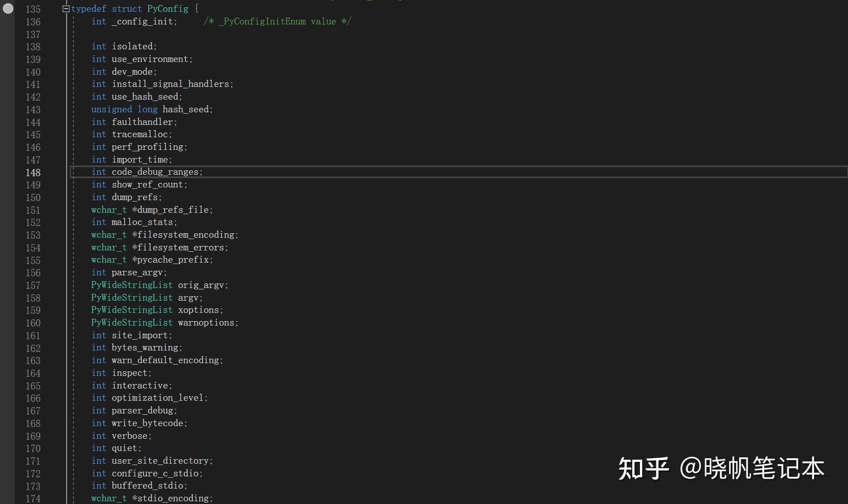Collapse the PyConfig struct fold marker
Image resolution: width=848 pixels, height=504 pixels.
pyautogui.click(x=66, y=8)
